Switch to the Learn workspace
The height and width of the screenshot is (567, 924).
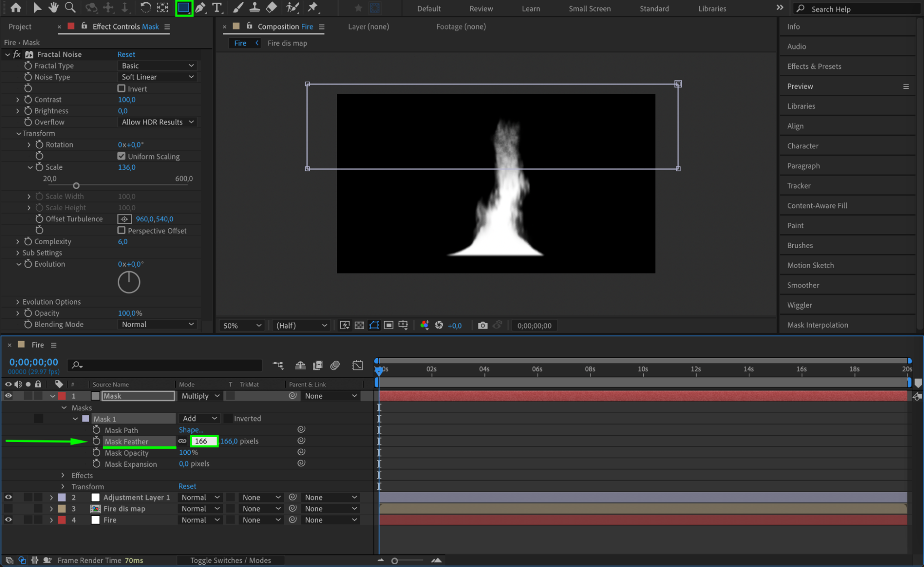[x=531, y=8]
